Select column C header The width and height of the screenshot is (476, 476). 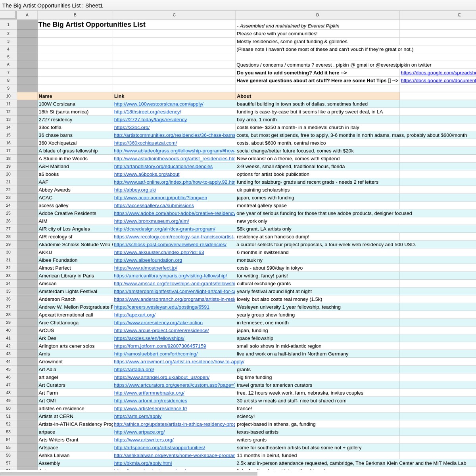click(x=174, y=15)
